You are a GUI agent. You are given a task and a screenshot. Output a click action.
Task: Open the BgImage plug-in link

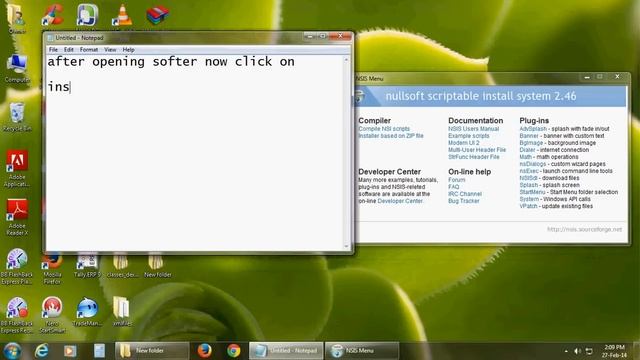point(531,142)
